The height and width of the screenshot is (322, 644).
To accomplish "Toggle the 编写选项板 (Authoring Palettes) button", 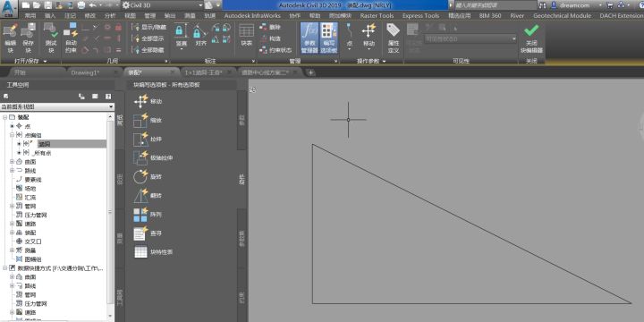I will [x=328, y=38].
